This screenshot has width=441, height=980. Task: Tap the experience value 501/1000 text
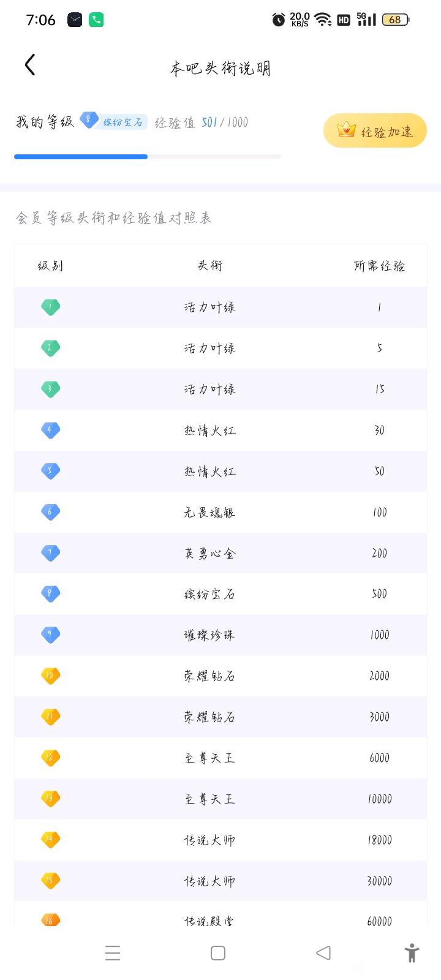click(225, 123)
